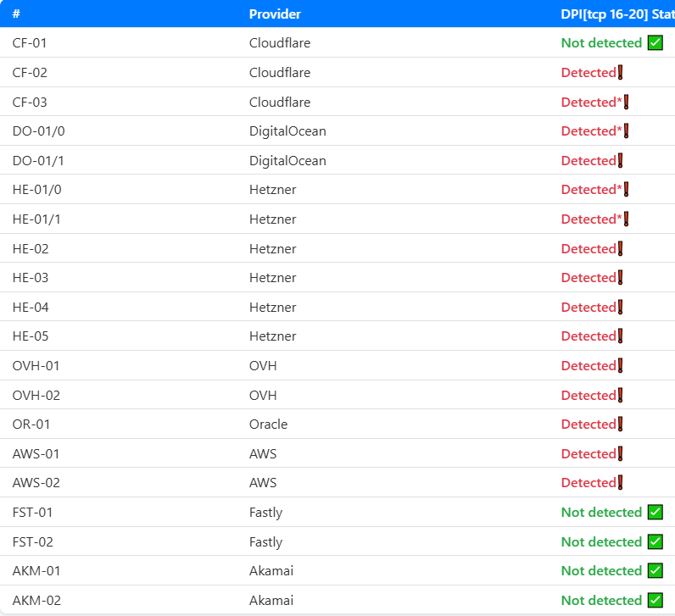675x616 pixels.
Task: Click the green checkmark icon for FST-01
Action: [655, 513]
